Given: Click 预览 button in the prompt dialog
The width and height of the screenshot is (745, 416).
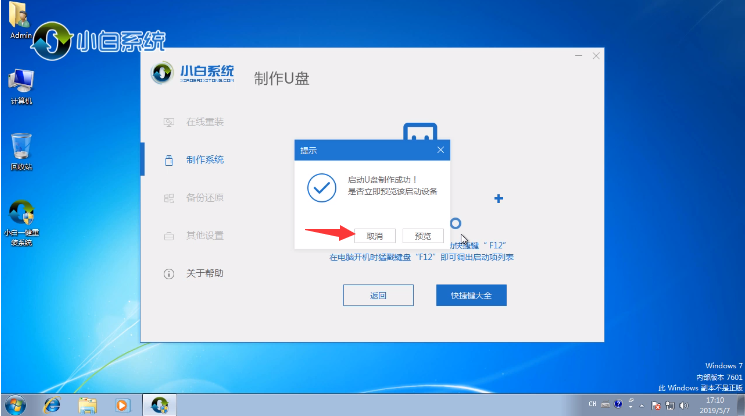Looking at the screenshot, I should click(423, 236).
